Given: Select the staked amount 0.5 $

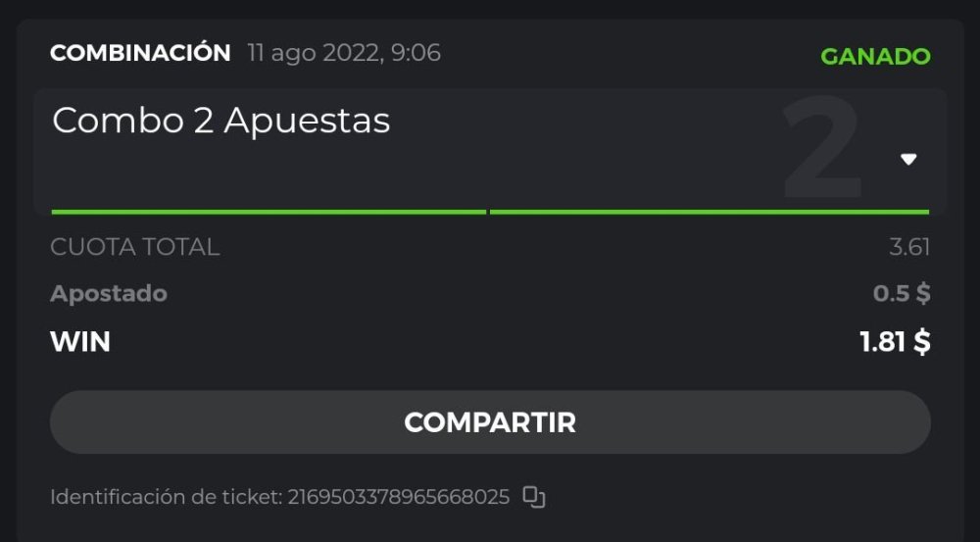Looking at the screenshot, I should (902, 294).
